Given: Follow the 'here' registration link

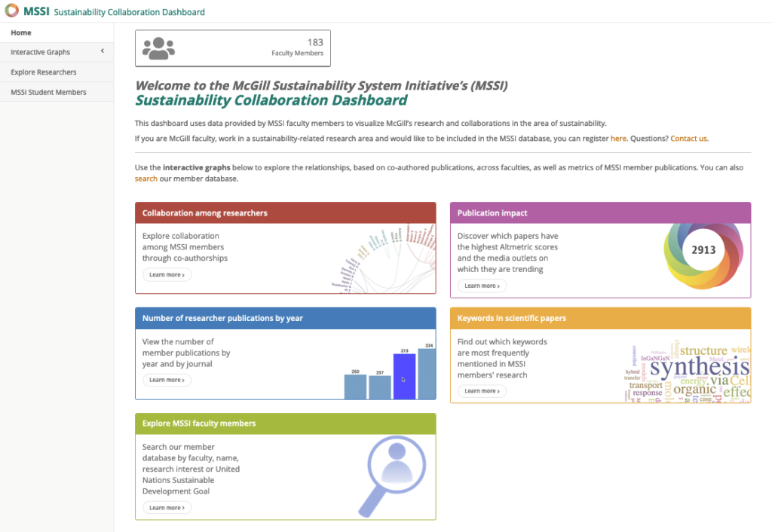Looking at the screenshot, I should point(618,139).
